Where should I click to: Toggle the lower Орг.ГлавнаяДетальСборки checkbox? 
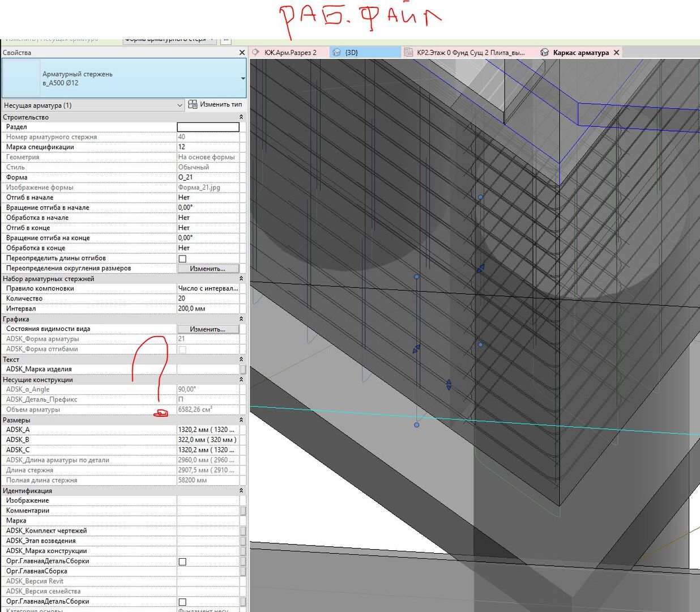pos(182,602)
